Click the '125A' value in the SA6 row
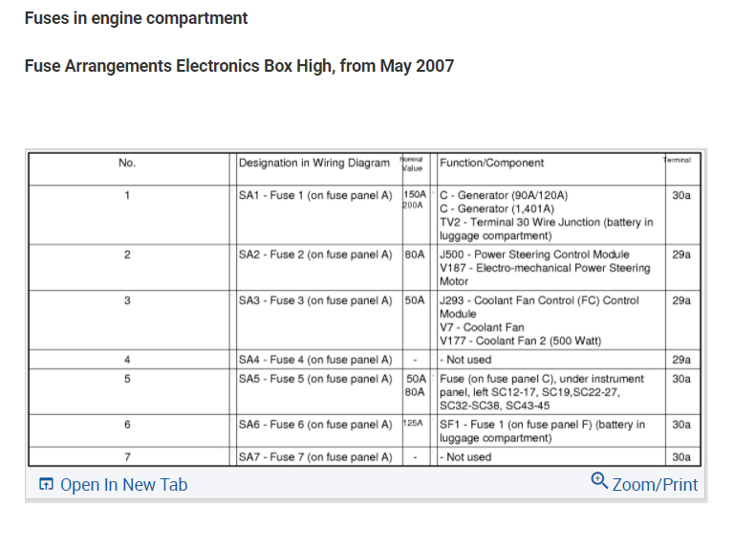Viewport: 756px width, 551px height. [x=413, y=423]
